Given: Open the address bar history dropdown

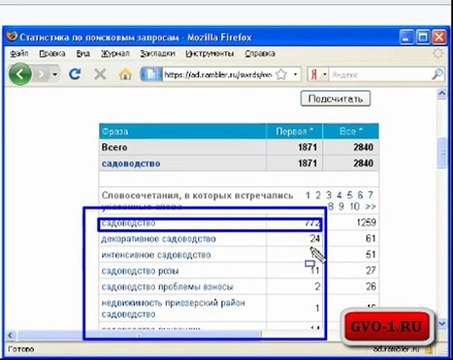Looking at the screenshot, I should [x=295, y=74].
